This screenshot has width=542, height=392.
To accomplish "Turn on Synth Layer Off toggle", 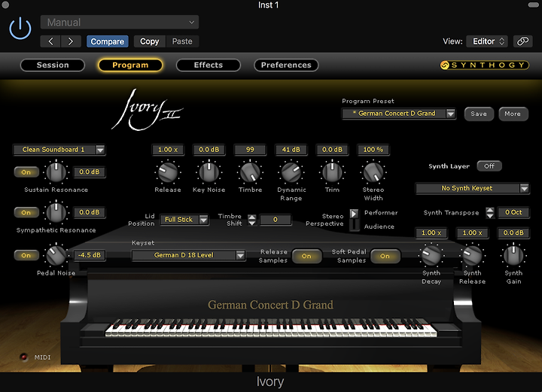I will (x=489, y=166).
